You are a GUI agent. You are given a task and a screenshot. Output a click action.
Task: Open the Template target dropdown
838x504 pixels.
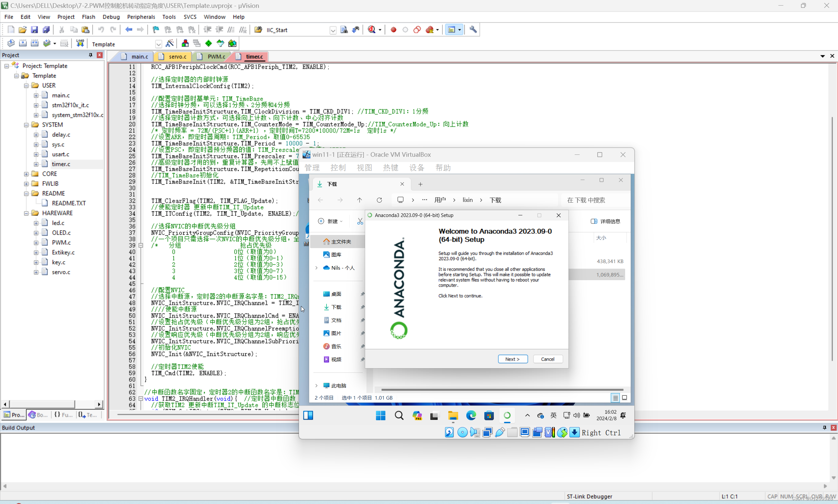click(159, 44)
